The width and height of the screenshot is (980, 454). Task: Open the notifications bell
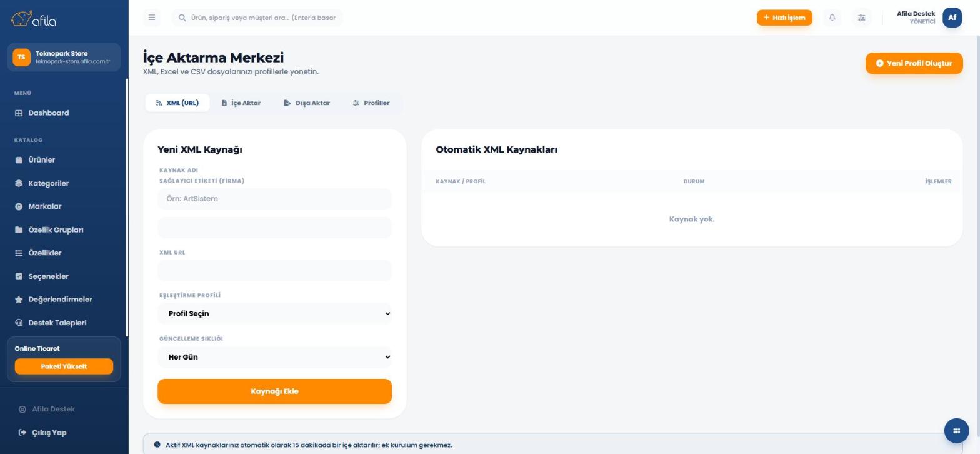coord(832,18)
